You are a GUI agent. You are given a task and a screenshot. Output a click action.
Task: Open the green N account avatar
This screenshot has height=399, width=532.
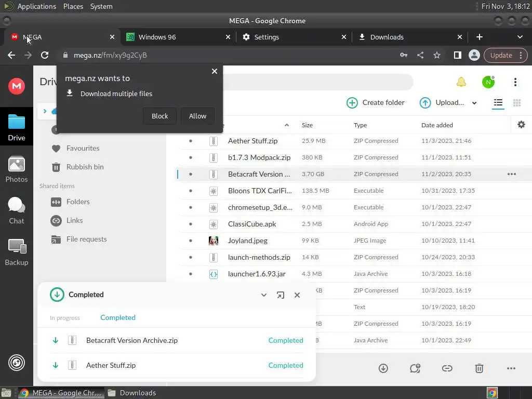click(x=488, y=82)
